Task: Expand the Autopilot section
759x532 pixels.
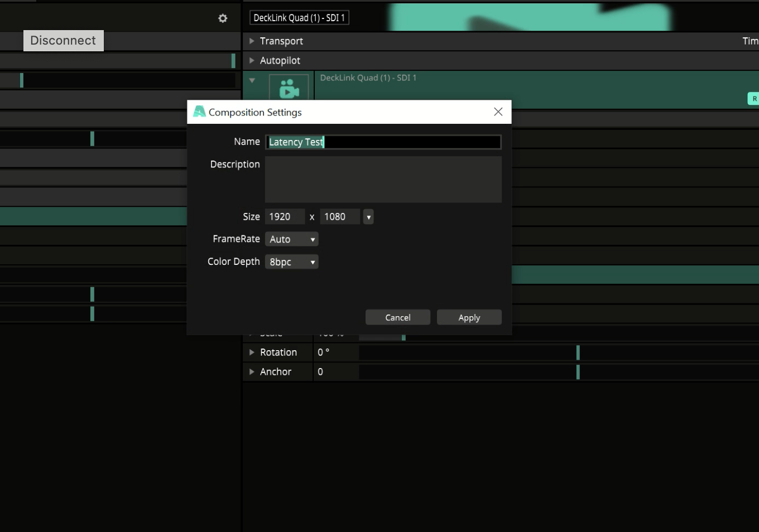Action: [x=252, y=61]
